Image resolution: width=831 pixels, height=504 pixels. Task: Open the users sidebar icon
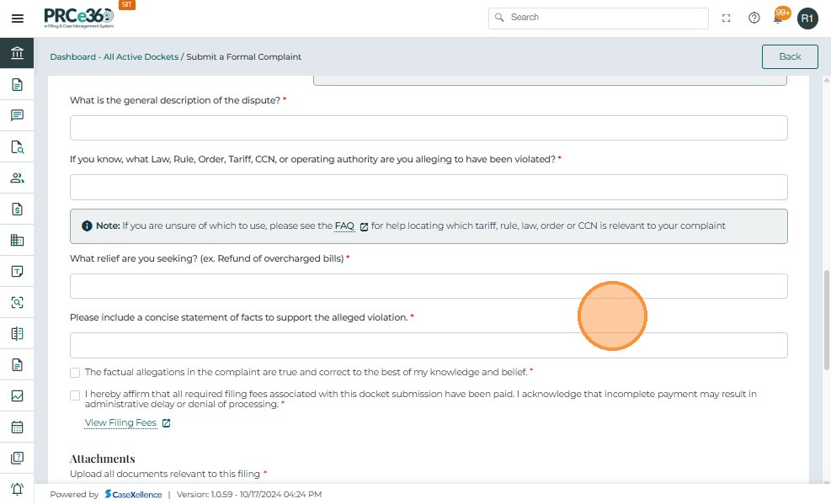[17, 178]
